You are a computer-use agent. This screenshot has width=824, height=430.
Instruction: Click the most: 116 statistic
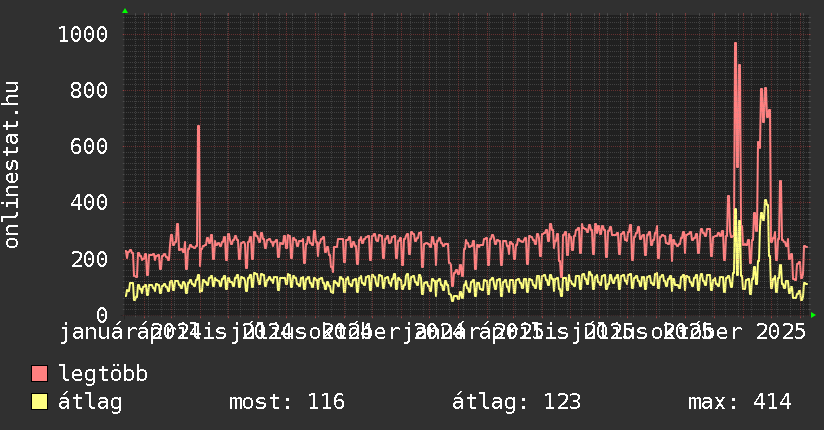click(x=286, y=403)
